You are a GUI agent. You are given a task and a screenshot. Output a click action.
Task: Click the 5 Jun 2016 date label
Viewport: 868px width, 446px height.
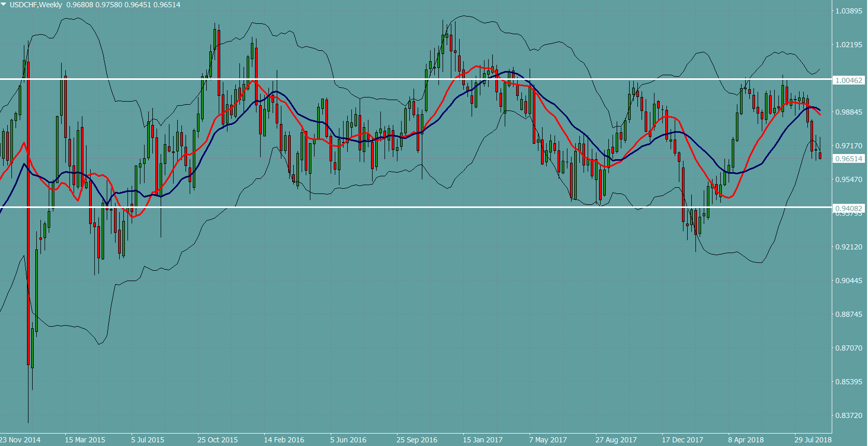[x=348, y=440]
